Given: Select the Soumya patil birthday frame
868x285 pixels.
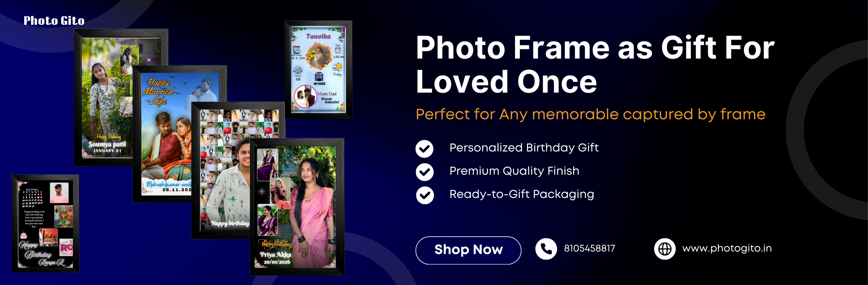Looking at the screenshot, I should [x=104, y=98].
